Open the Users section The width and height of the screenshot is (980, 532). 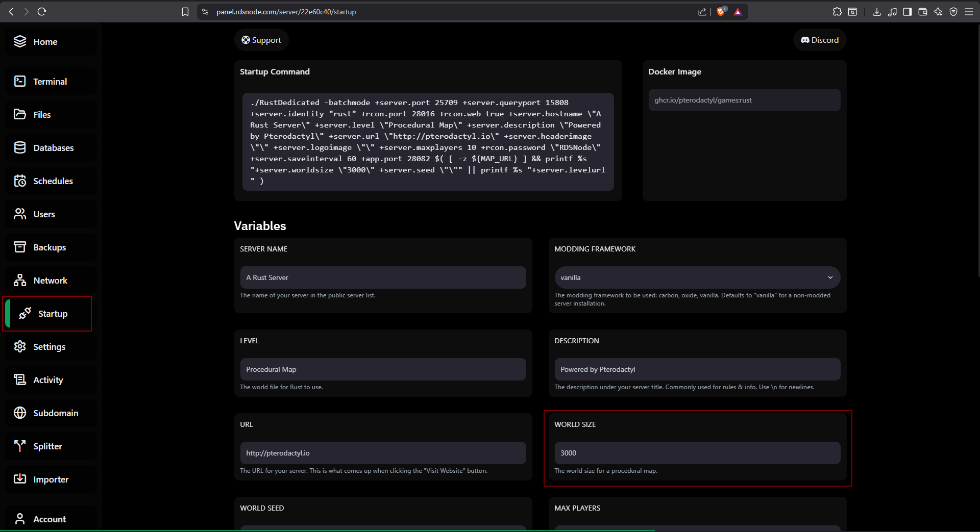pyautogui.click(x=50, y=214)
